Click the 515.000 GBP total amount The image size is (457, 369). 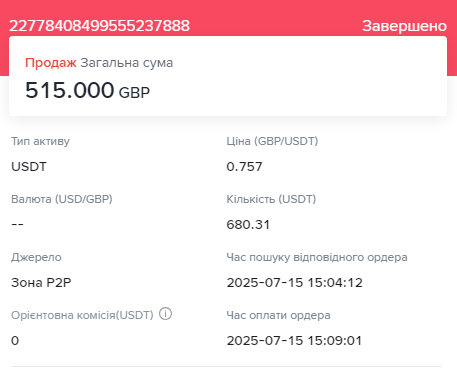(x=88, y=90)
